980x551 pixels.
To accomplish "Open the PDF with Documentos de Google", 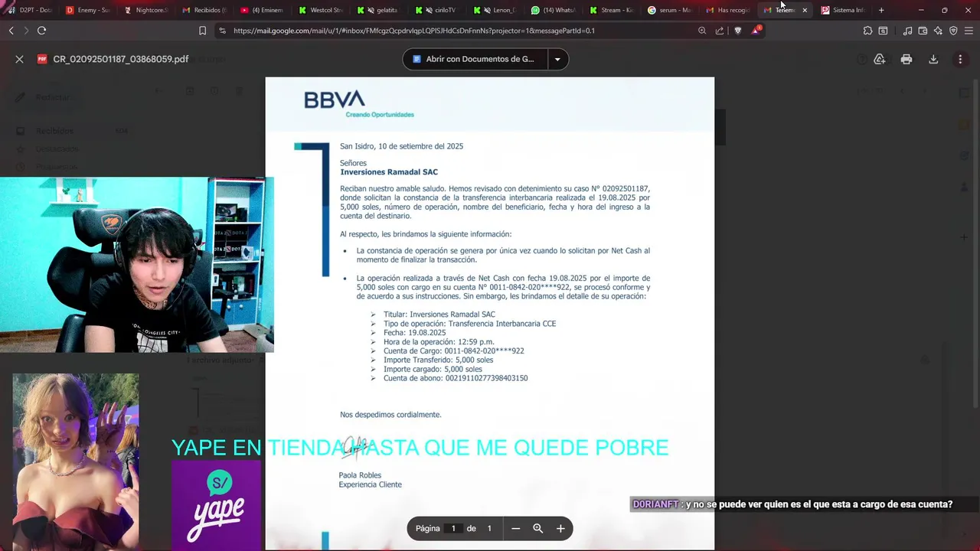I will click(475, 59).
